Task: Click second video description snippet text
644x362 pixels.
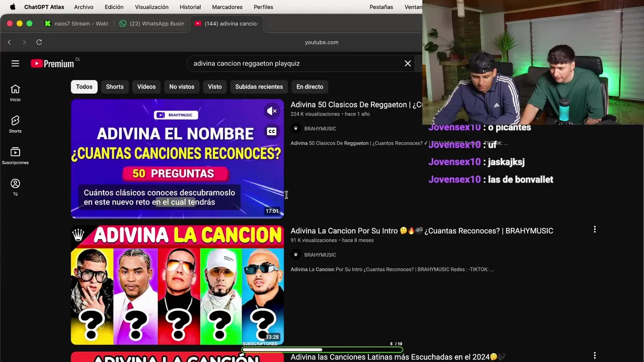Action: pos(392,269)
